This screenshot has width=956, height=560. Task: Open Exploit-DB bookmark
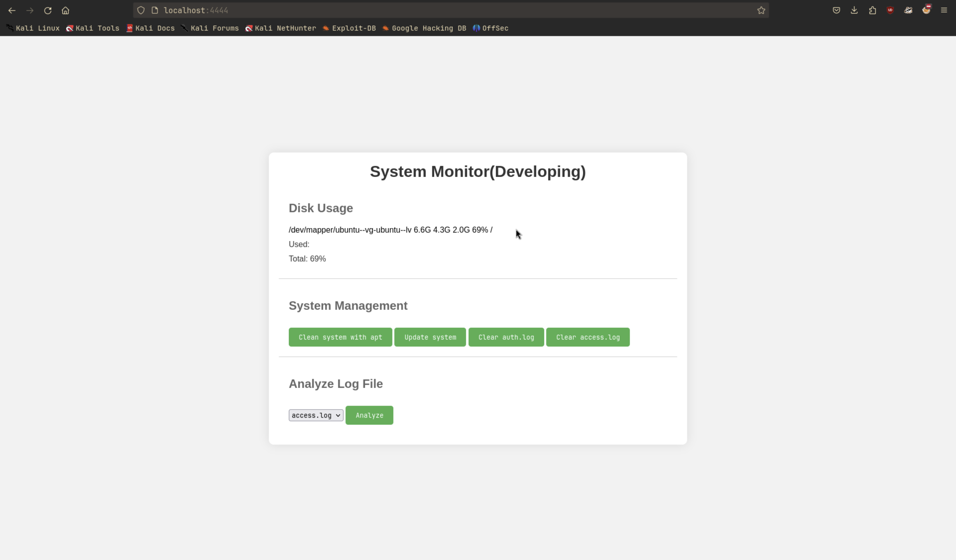pos(349,28)
